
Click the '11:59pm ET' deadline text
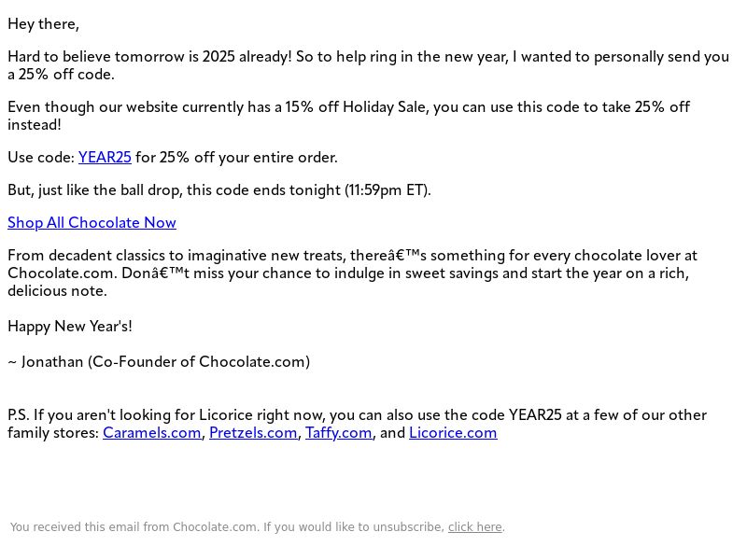(387, 190)
